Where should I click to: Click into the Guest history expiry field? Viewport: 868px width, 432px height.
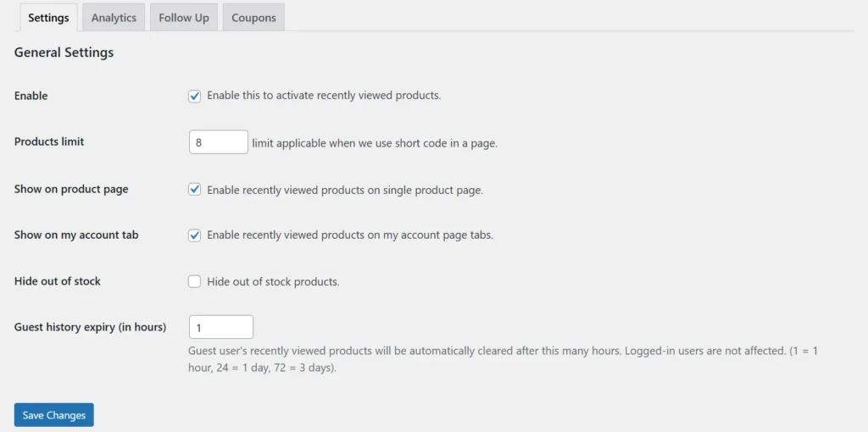pos(221,327)
